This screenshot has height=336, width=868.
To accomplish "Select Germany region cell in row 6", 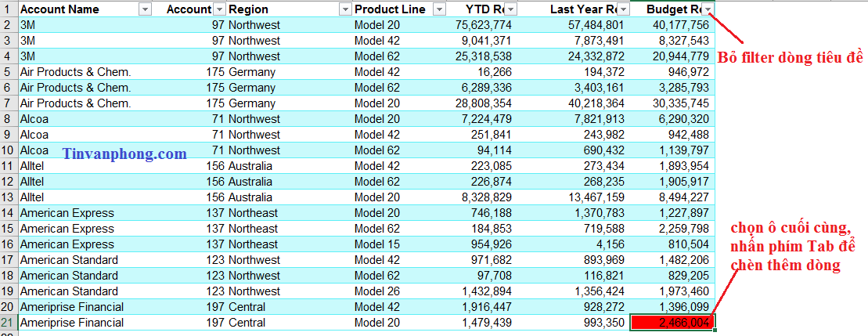I will point(290,88).
